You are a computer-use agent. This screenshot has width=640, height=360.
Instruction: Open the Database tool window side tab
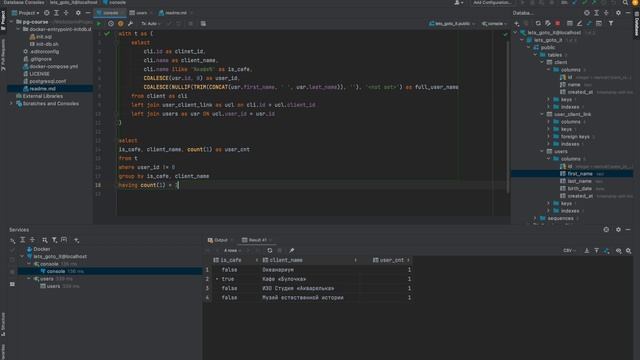[636, 24]
